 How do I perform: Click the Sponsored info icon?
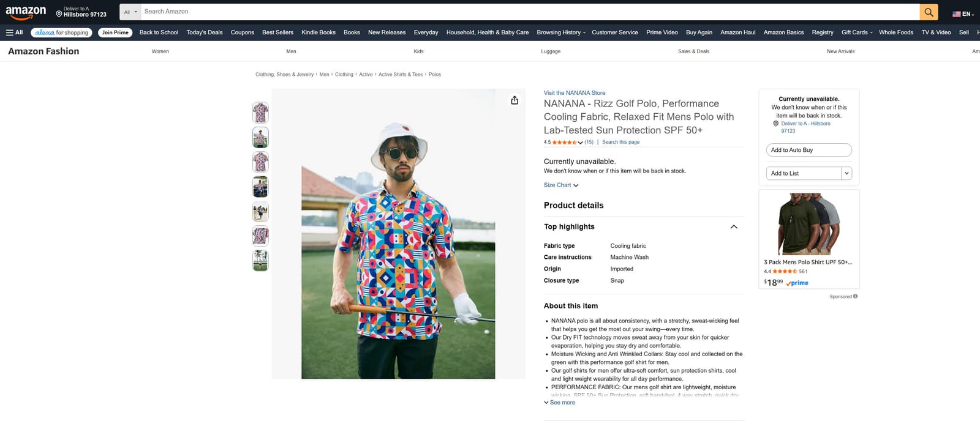[x=855, y=296]
